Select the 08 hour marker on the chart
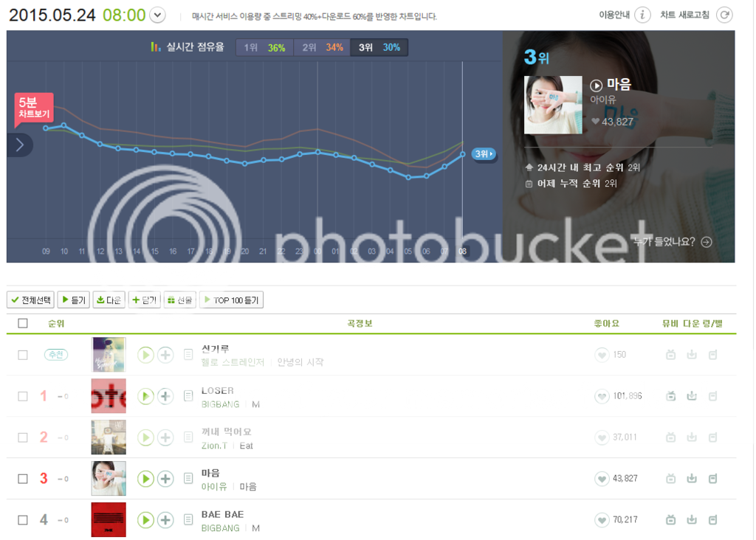 (462, 251)
